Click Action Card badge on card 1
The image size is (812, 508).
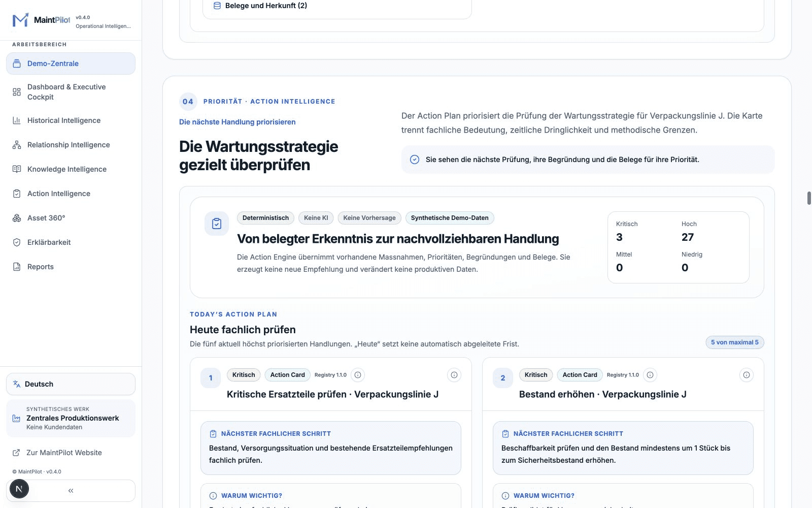coord(287,375)
